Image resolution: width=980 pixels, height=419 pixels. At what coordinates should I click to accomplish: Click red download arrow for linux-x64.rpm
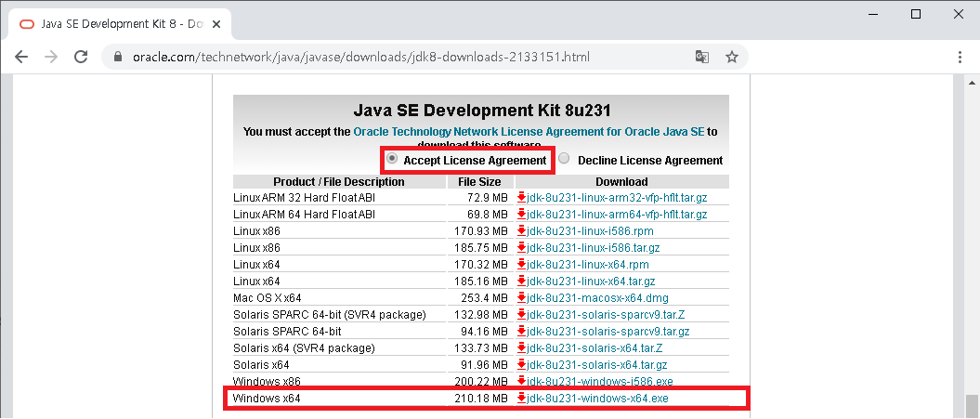[522, 265]
